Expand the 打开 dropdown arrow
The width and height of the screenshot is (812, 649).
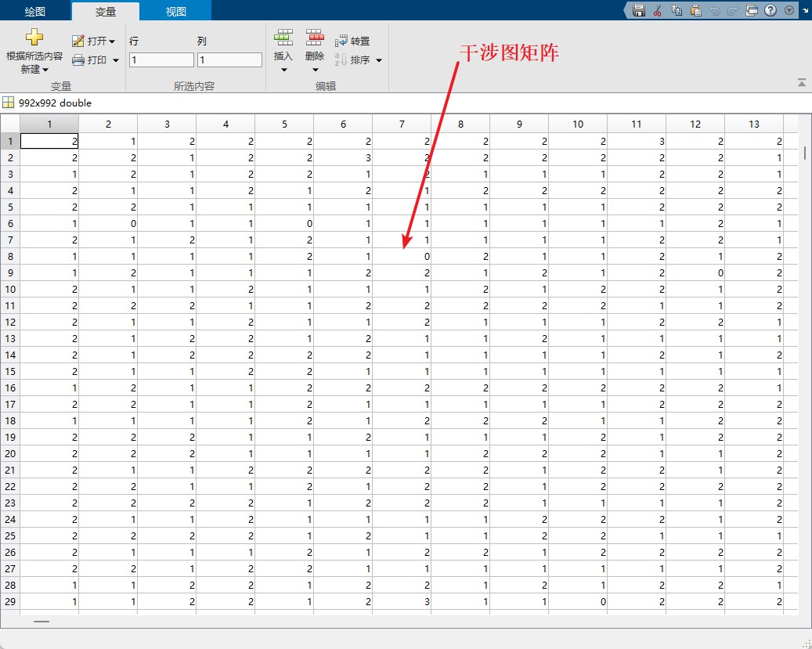click(x=112, y=41)
